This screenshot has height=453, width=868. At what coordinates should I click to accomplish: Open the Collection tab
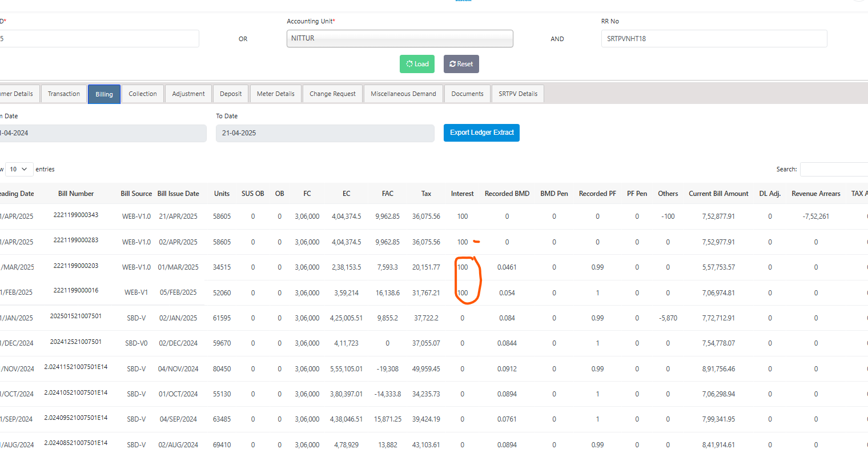click(x=143, y=94)
